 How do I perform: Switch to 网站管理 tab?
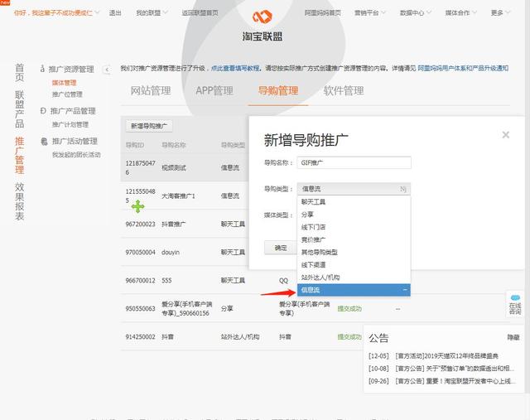[x=151, y=90]
